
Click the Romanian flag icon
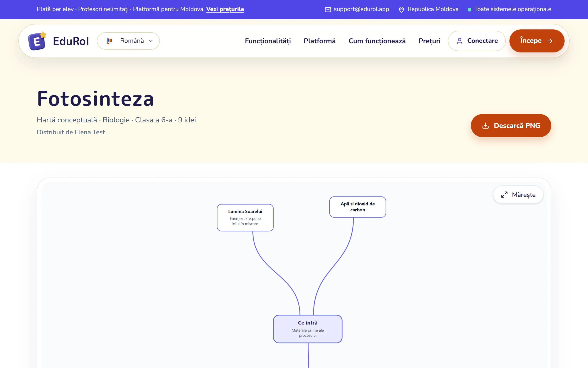pos(109,41)
